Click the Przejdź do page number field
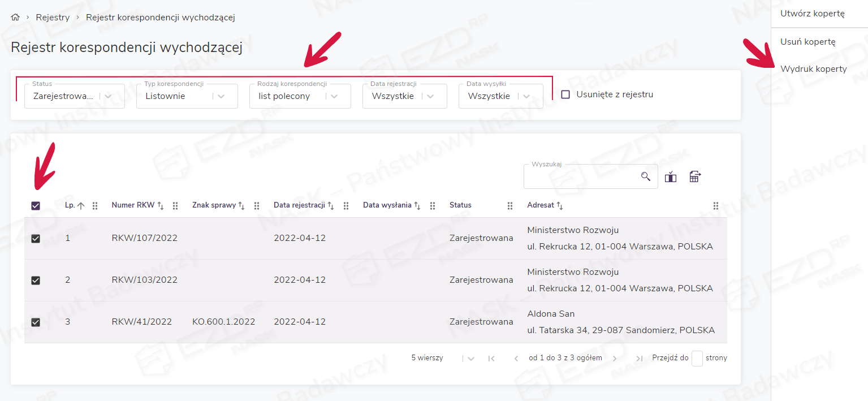 coord(697,358)
